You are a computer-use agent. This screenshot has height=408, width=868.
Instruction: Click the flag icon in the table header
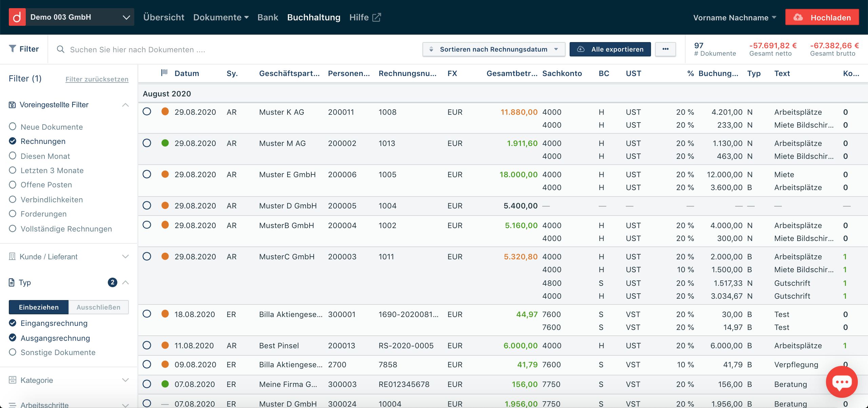coord(164,73)
